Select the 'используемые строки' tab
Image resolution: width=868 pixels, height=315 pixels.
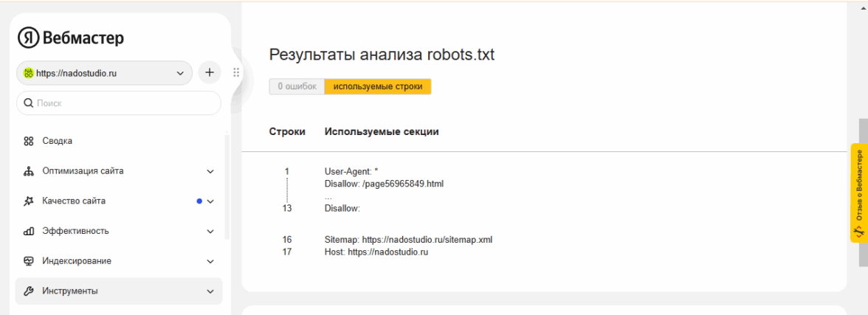378,86
